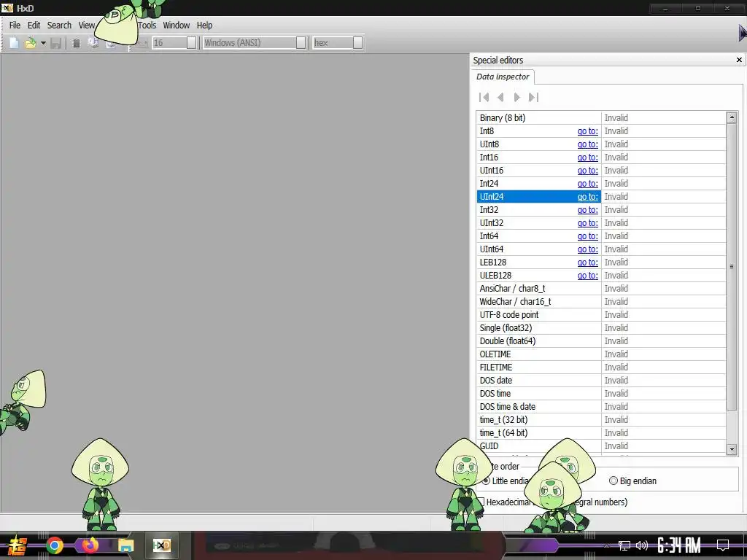The height and width of the screenshot is (560, 747).
Task: Select Little endian byte order
Action: tap(506, 481)
